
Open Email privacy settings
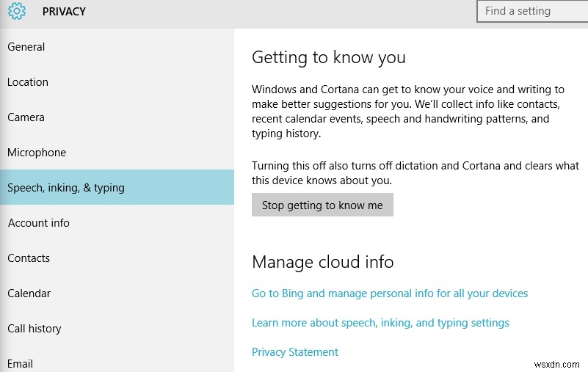click(21, 363)
